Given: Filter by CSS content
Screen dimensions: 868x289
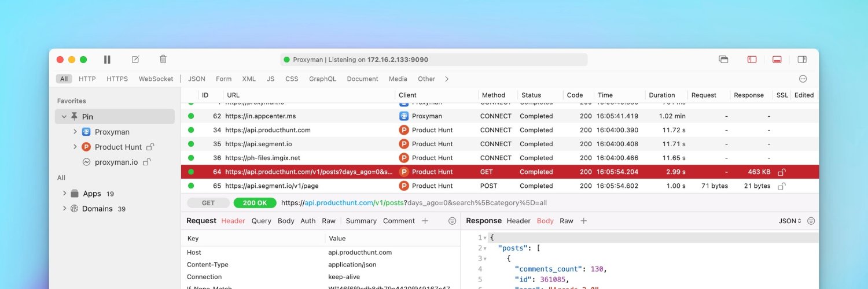Looking at the screenshot, I should (x=292, y=79).
